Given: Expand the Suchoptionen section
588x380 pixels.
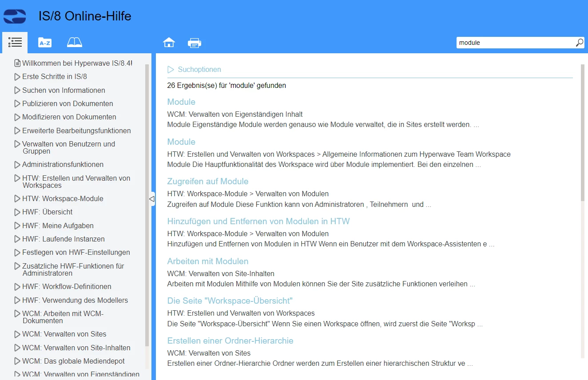Looking at the screenshot, I should (194, 69).
